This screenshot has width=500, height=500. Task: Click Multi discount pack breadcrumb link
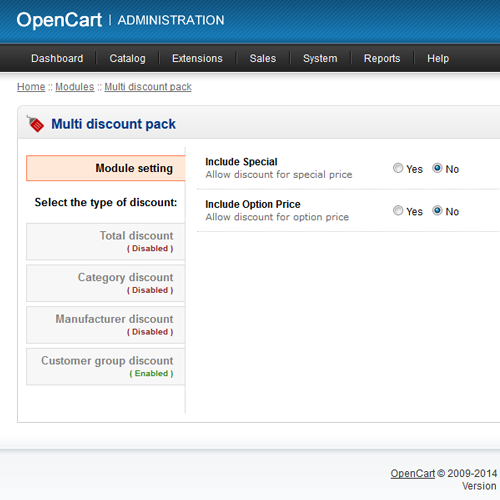(148, 87)
